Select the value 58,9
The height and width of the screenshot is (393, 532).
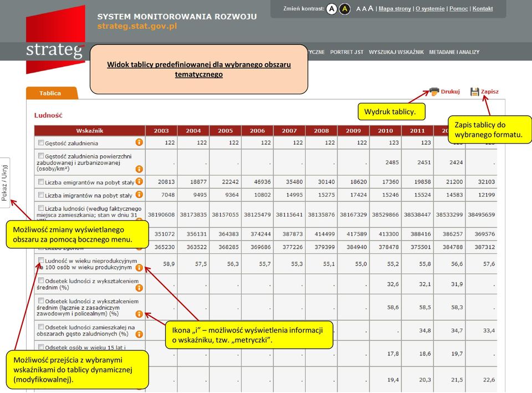[x=168, y=264]
